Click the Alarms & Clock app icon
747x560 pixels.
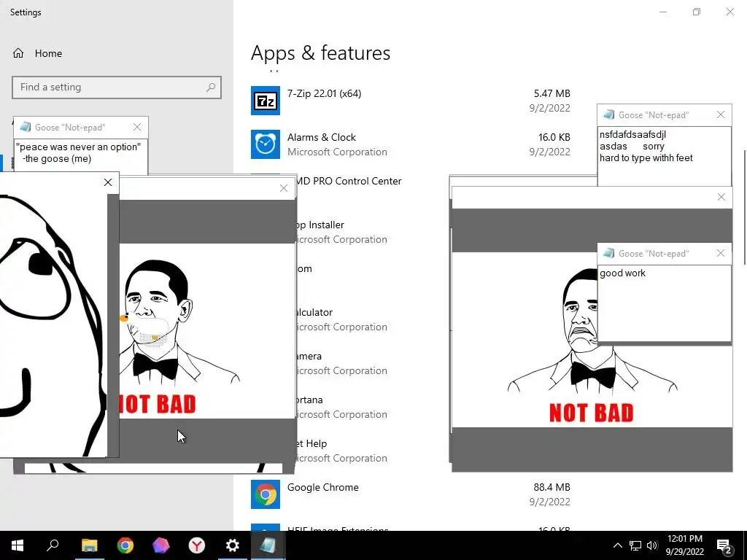pos(266,144)
